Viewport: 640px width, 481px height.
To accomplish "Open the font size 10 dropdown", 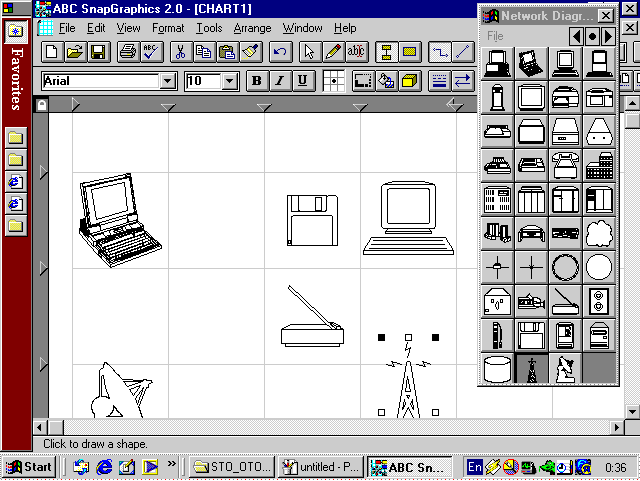I will click(230, 81).
